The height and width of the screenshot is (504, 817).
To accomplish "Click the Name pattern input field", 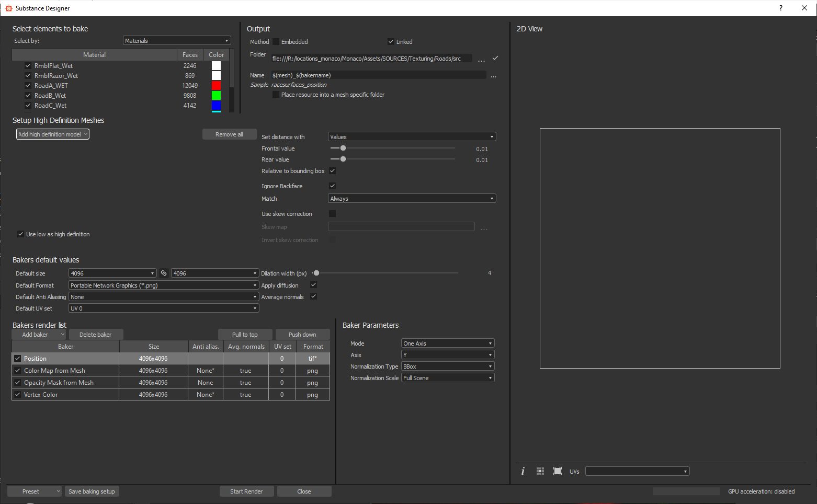I will (378, 75).
